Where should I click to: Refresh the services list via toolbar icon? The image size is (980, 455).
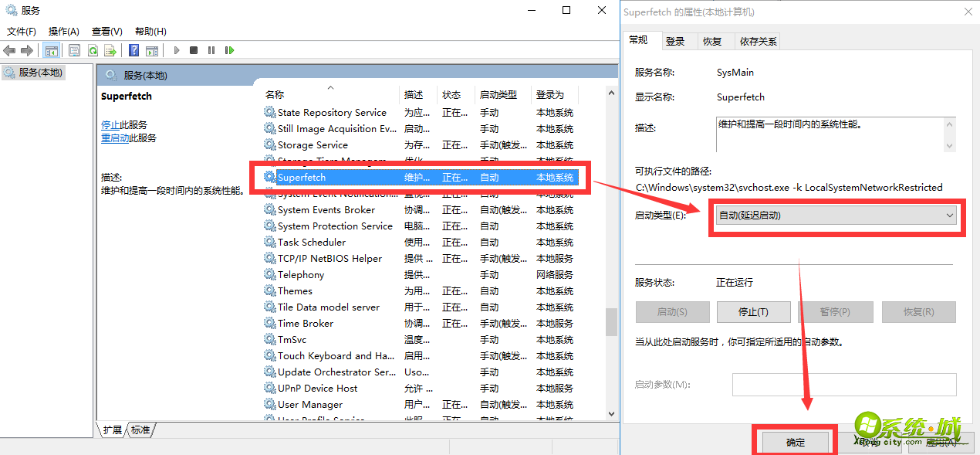[93, 49]
